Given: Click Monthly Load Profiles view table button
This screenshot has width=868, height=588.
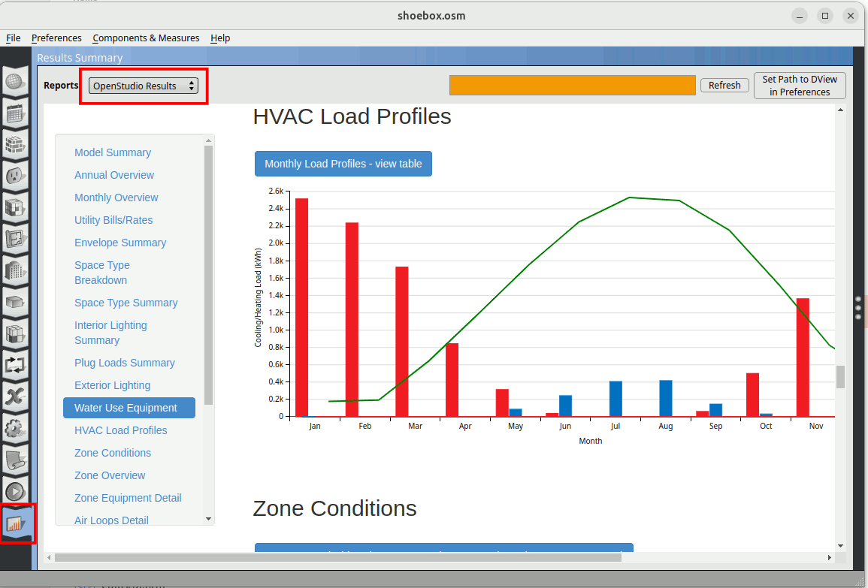Looking at the screenshot, I should (343, 164).
